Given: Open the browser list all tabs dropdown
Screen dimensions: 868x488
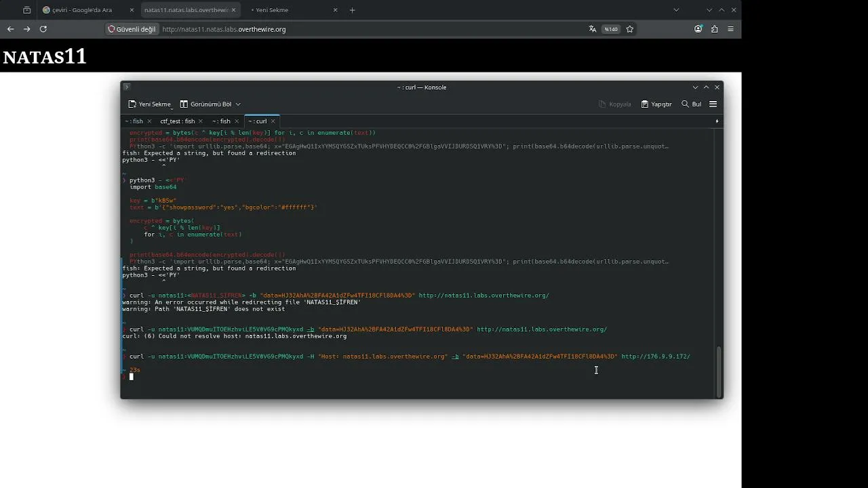Looking at the screenshot, I should [676, 10].
